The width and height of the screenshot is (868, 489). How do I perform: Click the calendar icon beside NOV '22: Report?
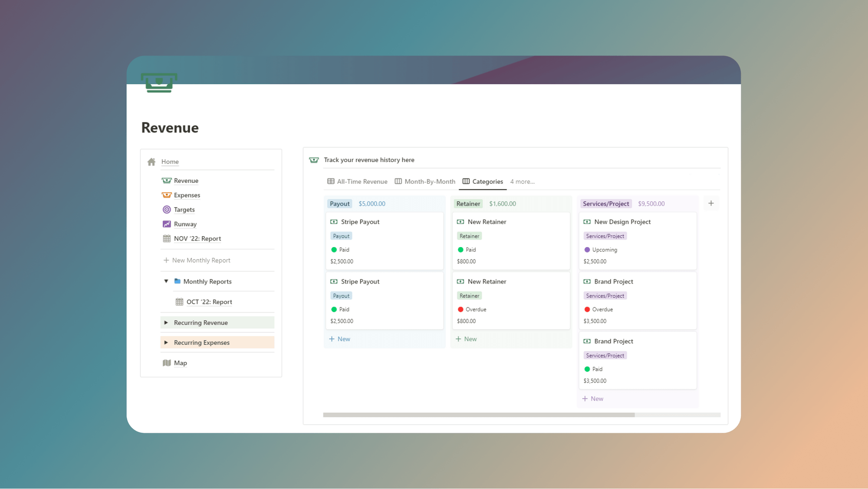click(x=166, y=238)
